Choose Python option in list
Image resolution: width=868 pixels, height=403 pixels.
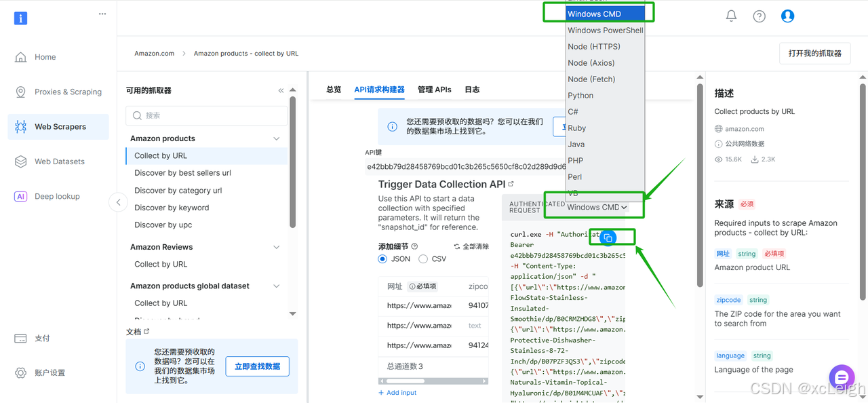(605, 95)
